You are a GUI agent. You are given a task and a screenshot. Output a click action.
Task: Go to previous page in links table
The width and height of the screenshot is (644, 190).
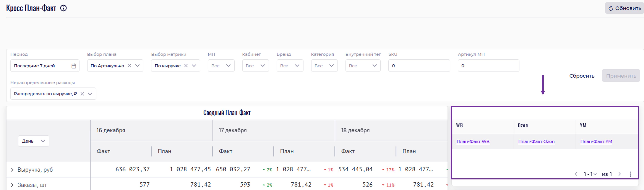click(x=576, y=174)
